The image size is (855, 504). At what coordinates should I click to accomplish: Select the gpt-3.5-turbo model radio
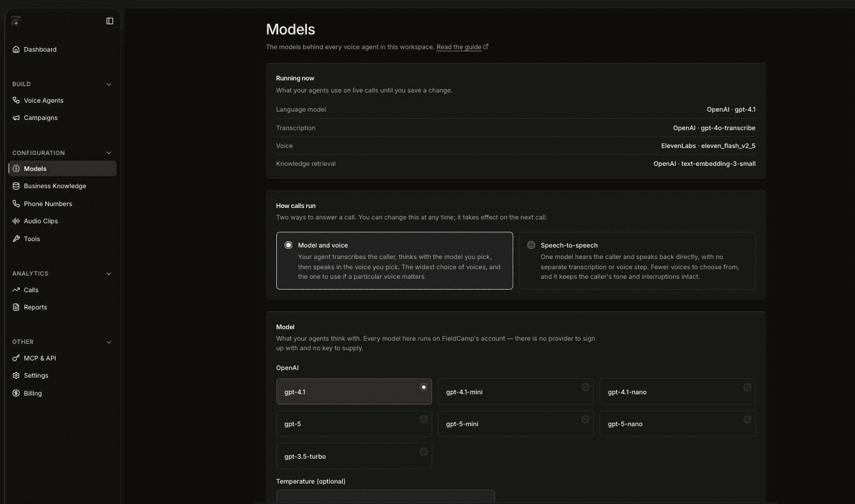(424, 451)
